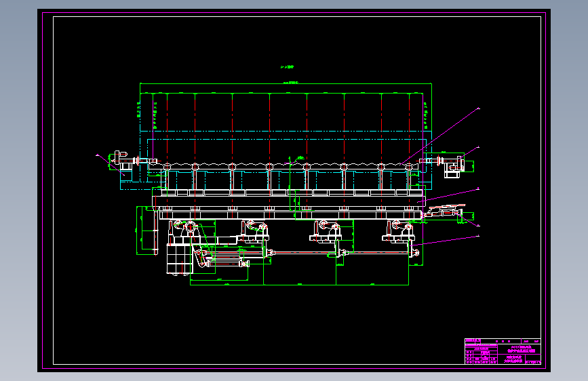Click the magenta title block in the drawing corner
588x381 pixels.
tap(503, 351)
